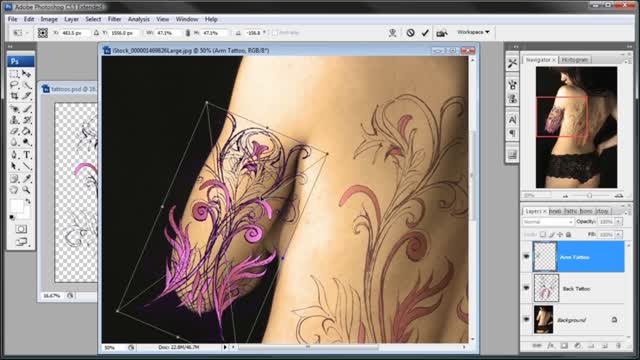Toggle Quick Mask mode
640x360 pixels.
[21, 229]
